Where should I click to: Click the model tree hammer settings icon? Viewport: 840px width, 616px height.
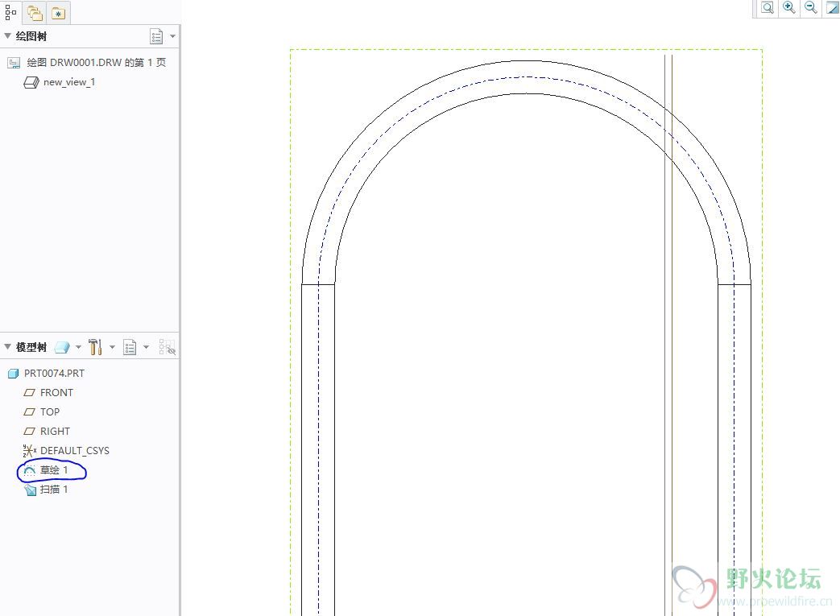[95, 346]
